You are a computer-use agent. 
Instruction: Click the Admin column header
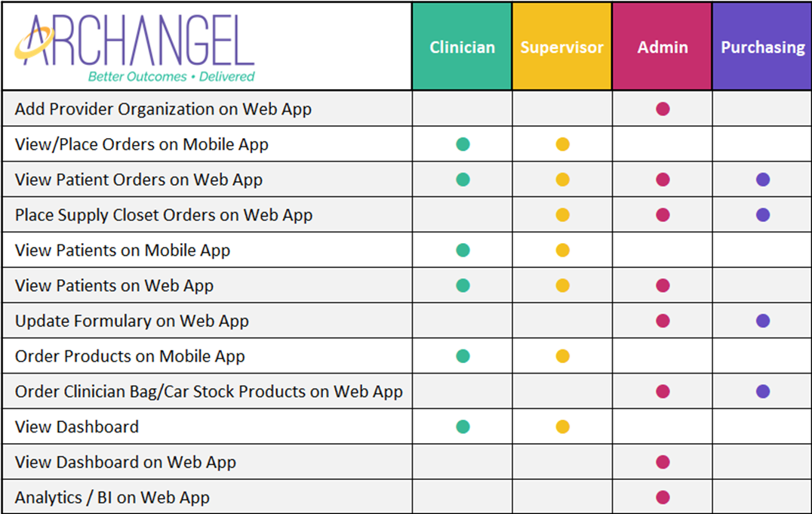(x=662, y=47)
